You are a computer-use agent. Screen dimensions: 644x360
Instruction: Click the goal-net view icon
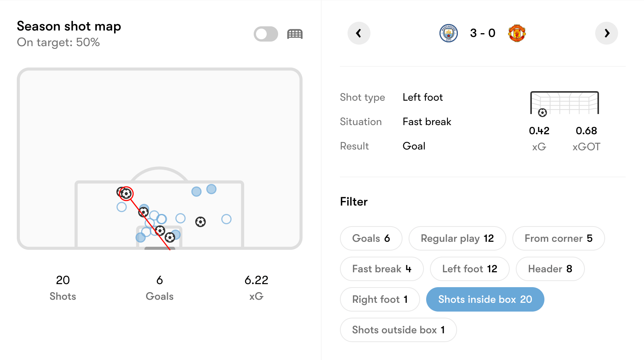pos(295,34)
